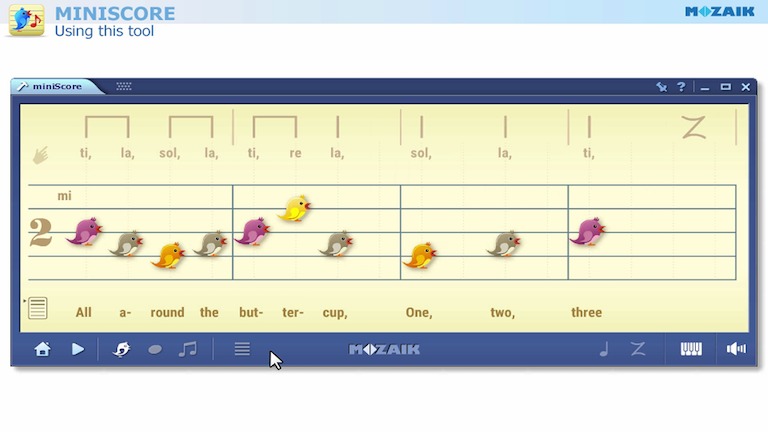
Task: Choose the quarter note duration
Action: (604, 349)
